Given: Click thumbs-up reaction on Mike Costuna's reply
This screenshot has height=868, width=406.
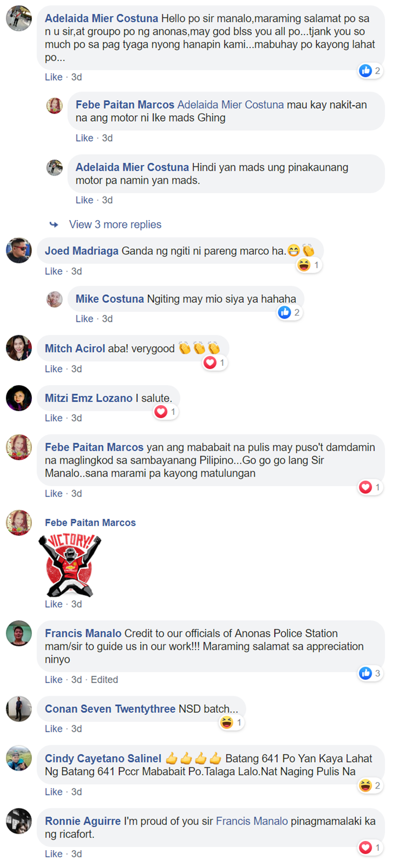Looking at the screenshot, I should tap(285, 312).
